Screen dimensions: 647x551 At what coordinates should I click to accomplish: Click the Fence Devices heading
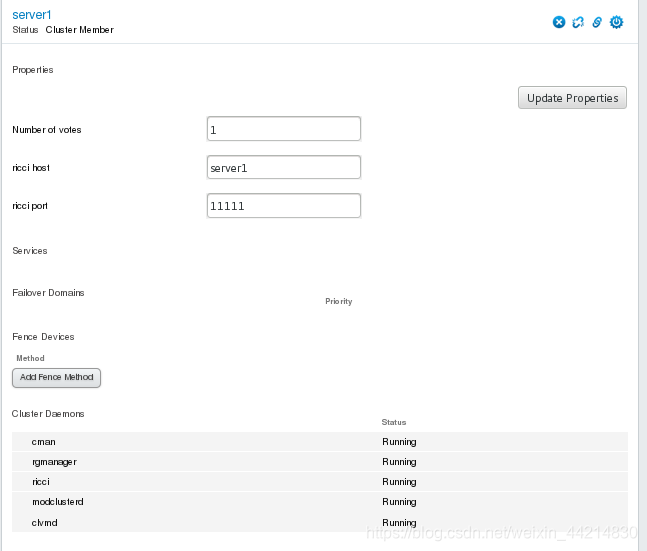point(43,337)
